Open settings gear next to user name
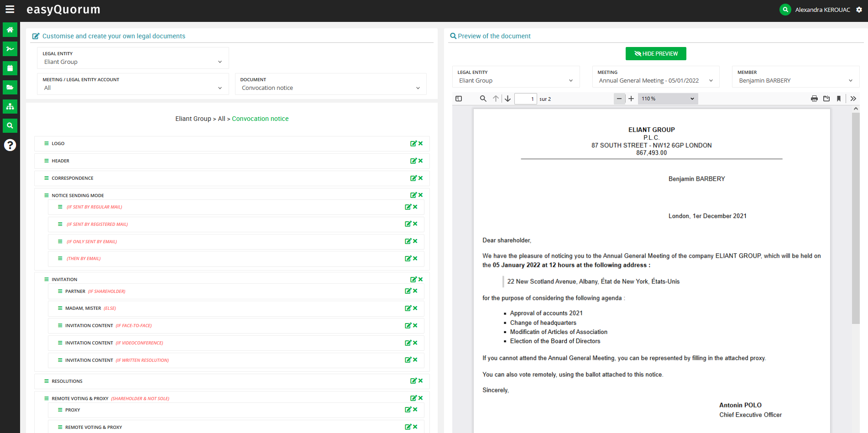This screenshot has height=433, width=868. 859,10
